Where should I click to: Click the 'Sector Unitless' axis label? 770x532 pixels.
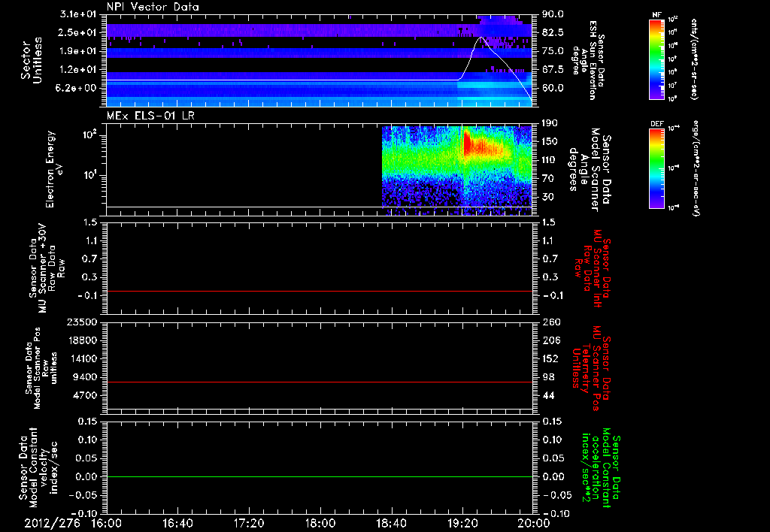32,60
